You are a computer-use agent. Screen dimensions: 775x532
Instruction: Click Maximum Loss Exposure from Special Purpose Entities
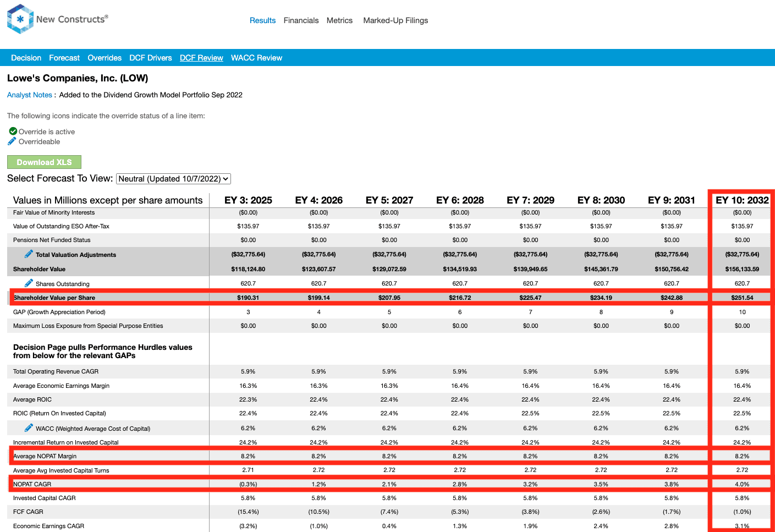(x=88, y=326)
